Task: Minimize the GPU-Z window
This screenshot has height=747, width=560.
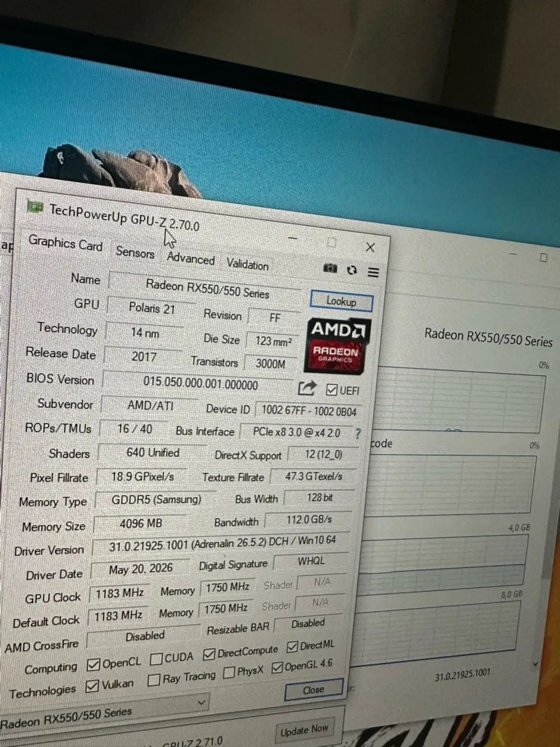Action: [293, 238]
